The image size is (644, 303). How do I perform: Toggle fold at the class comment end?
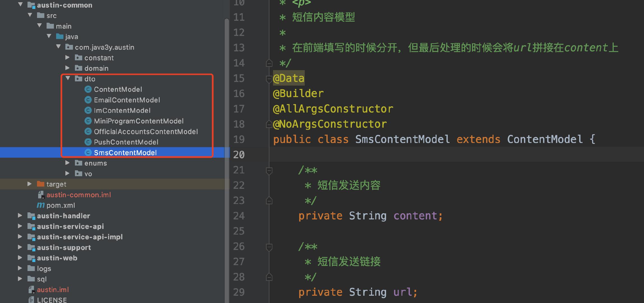point(269,63)
